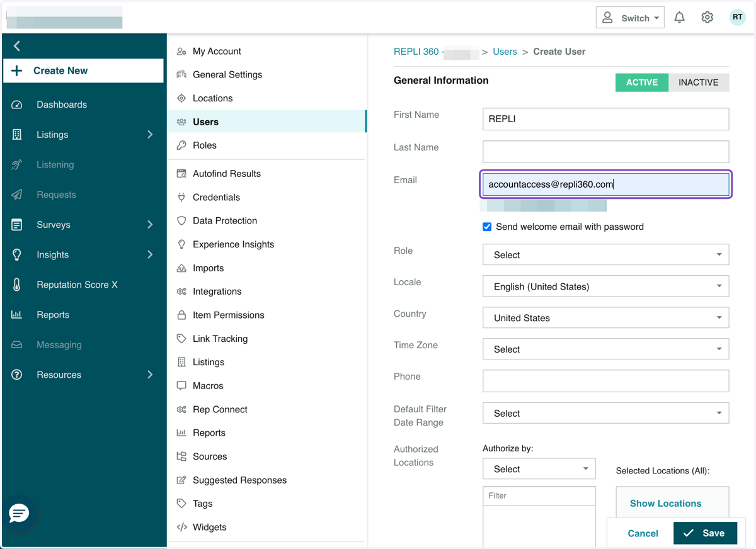Click the Surveys clipboard icon

click(17, 225)
